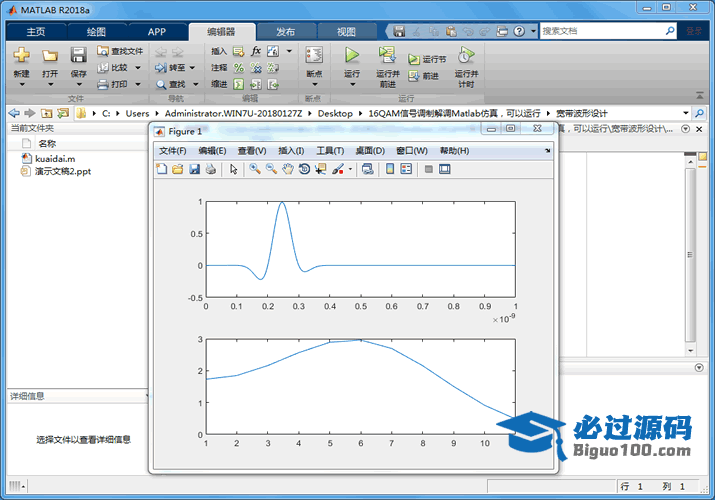Click Open File icon in figure toolbar
The image size is (715, 500).
click(178, 169)
